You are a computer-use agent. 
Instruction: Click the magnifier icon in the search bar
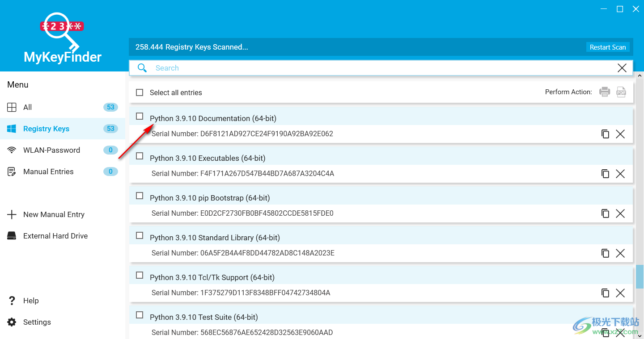pos(142,68)
